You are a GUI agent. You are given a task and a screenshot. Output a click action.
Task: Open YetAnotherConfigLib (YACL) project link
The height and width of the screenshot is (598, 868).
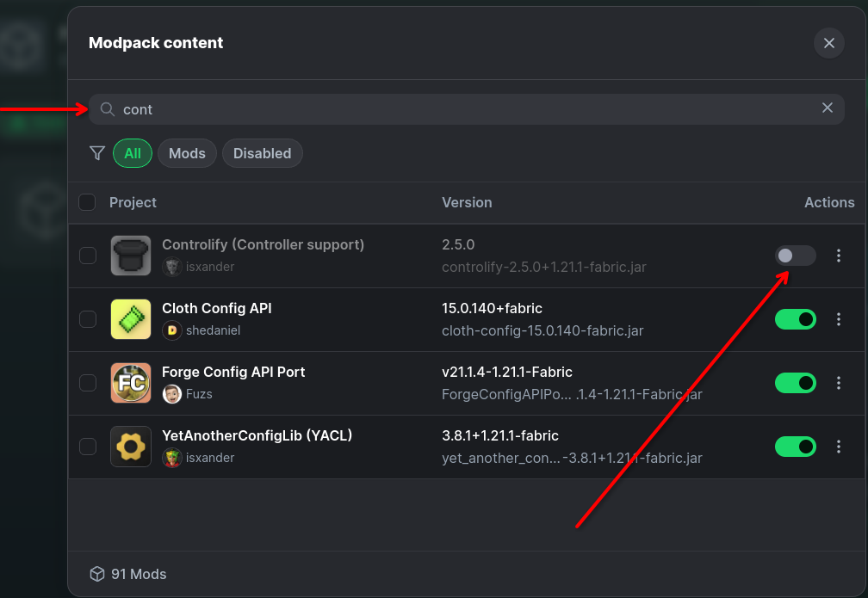(257, 435)
